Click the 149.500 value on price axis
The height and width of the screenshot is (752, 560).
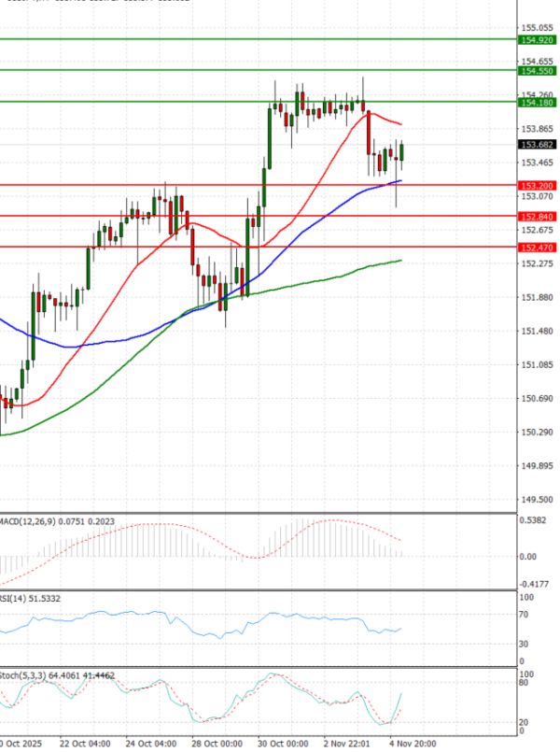[536, 500]
